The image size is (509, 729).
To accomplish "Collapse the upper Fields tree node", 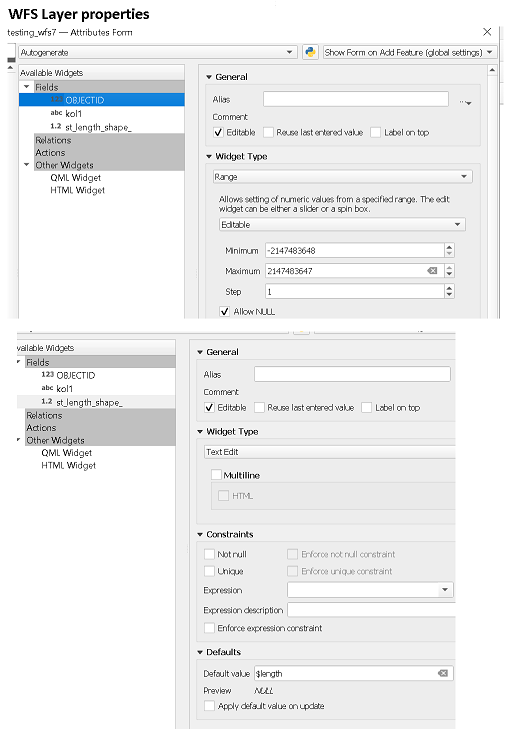I will pos(26,87).
